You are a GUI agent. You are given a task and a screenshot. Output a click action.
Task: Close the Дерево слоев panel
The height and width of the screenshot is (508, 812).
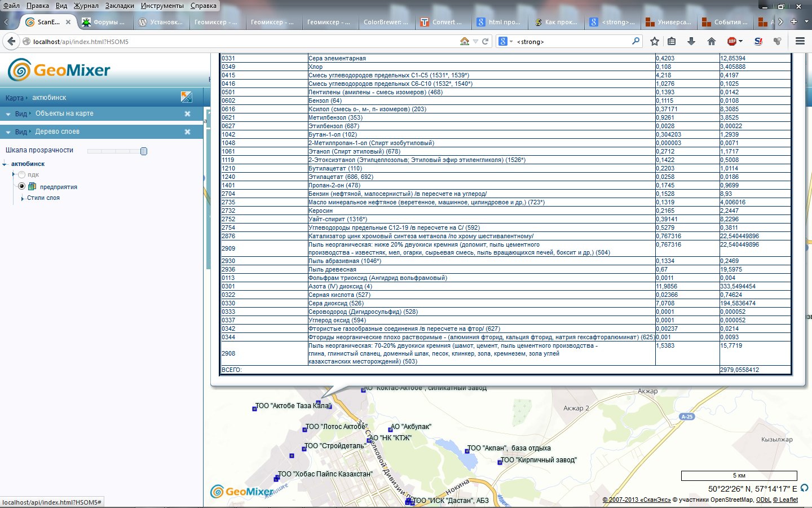coord(187,132)
